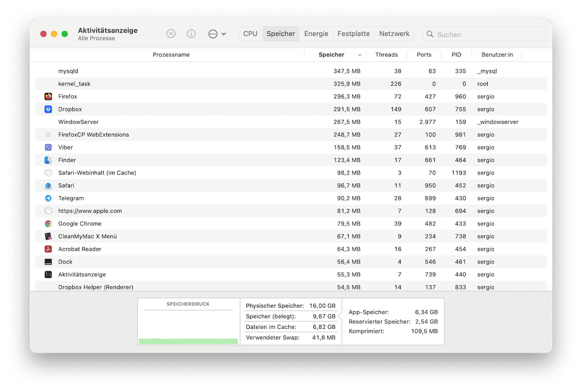The image size is (582, 392).
Task: Switch to the Speicher tab
Action: pos(281,34)
